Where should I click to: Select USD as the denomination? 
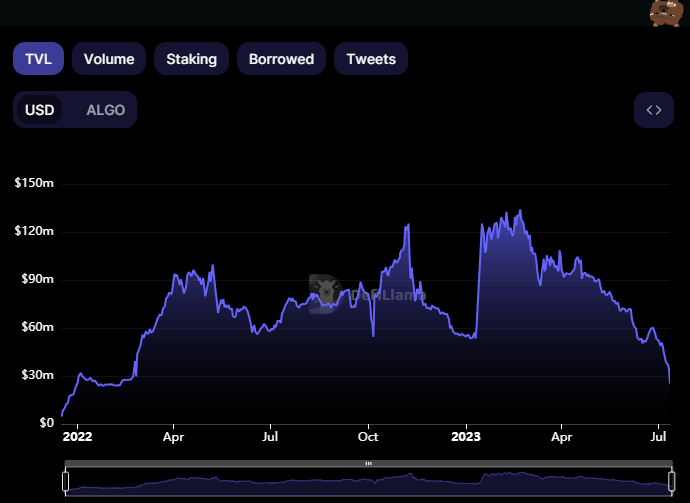[x=40, y=110]
